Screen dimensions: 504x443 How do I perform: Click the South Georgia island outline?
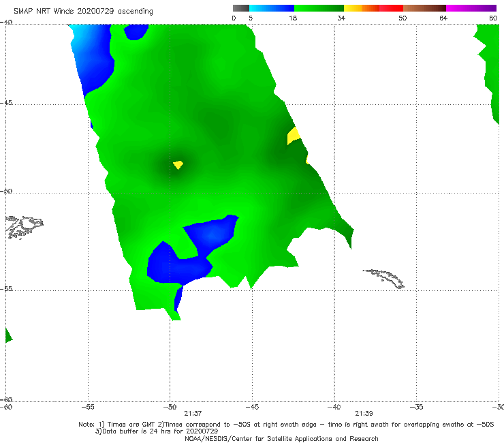[383, 279]
